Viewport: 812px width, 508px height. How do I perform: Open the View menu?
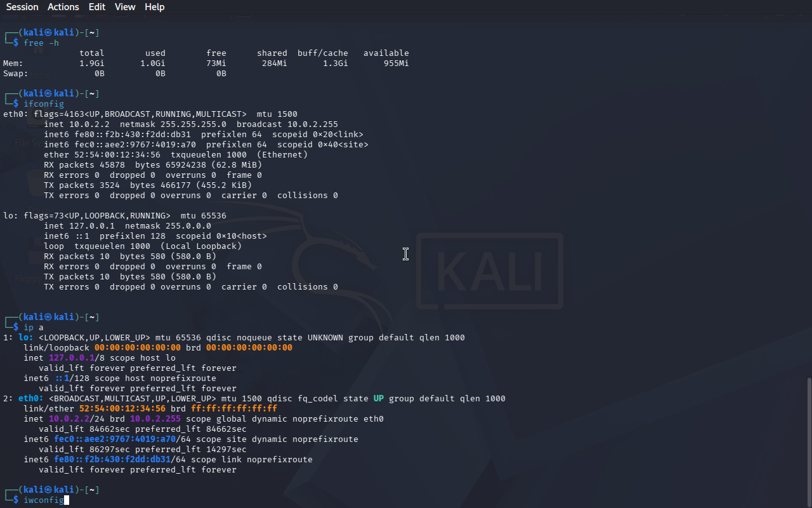pyautogui.click(x=125, y=7)
